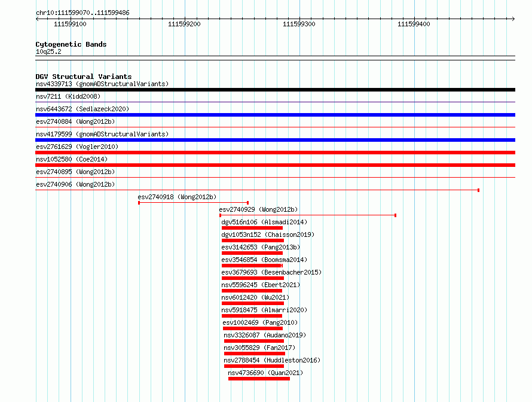Open the nsv3055829 (Fan2017) label
The width and height of the screenshot is (532, 402).
point(259,348)
